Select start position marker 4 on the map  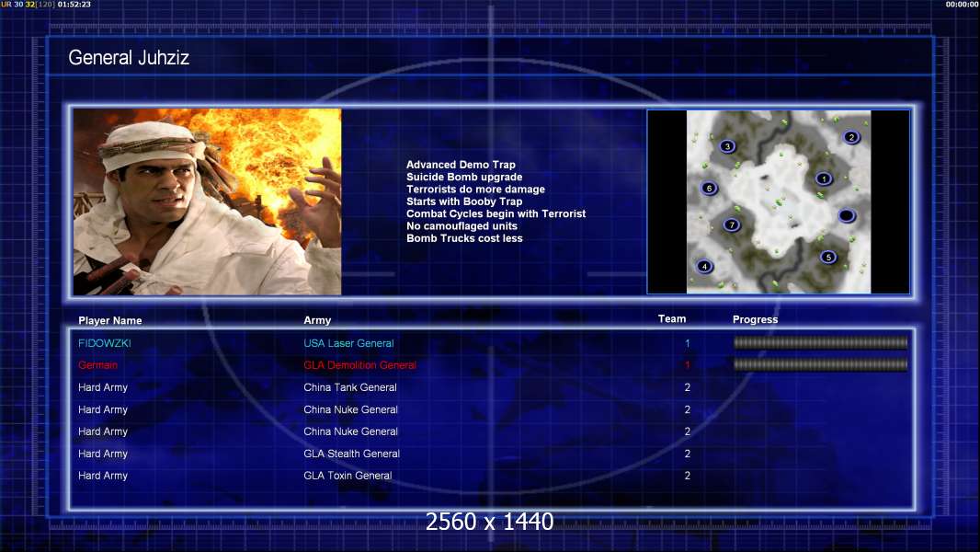coord(704,266)
